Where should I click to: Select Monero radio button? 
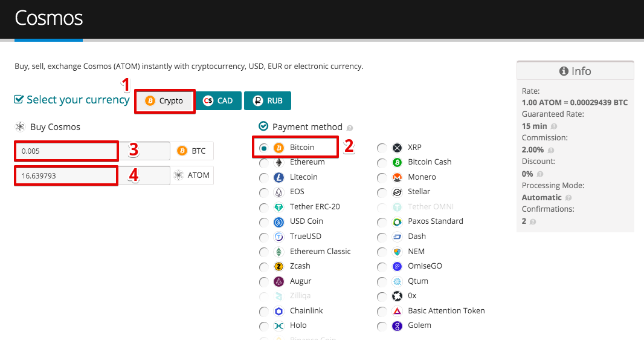click(x=382, y=178)
